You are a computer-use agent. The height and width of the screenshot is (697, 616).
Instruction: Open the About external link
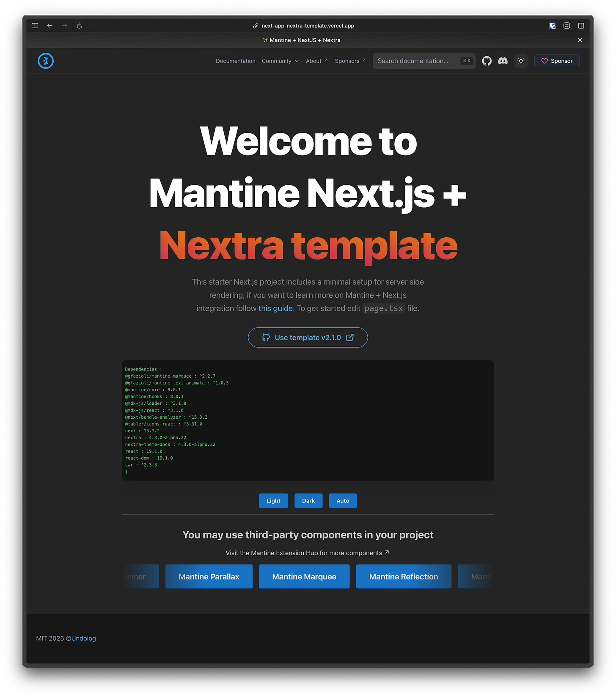[316, 61]
